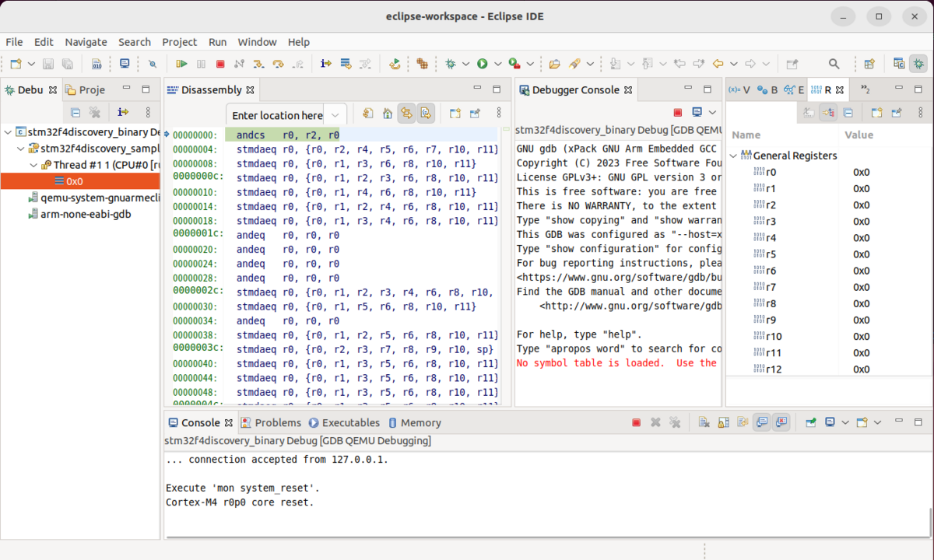Click the Search magnifier toolbar icon

pyautogui.click(x=834, y=64)
